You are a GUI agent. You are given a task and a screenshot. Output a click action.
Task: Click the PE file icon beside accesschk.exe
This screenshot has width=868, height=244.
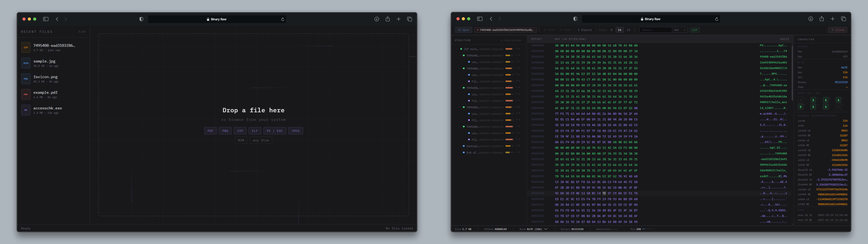point(26,110)
